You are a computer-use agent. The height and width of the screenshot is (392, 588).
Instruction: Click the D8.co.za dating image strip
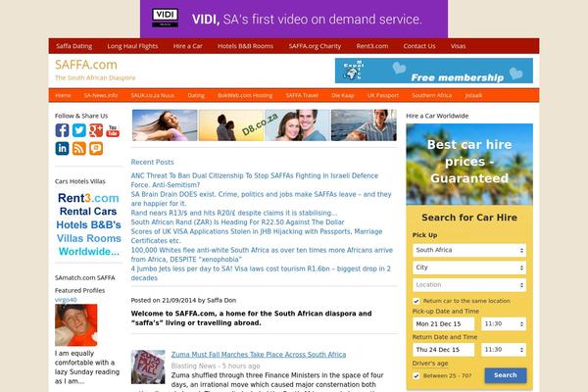point(265,125)
